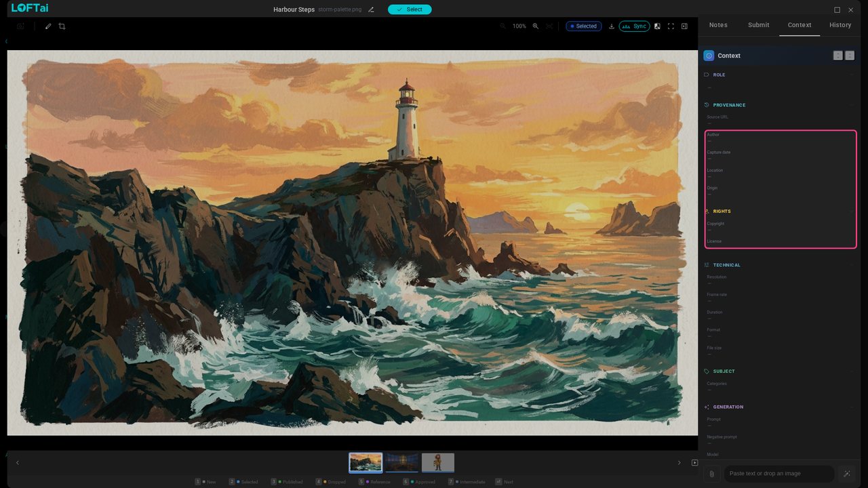The image size is (868, 488).
Task: Collapse the Provenance section
Action: click(852, 105)
